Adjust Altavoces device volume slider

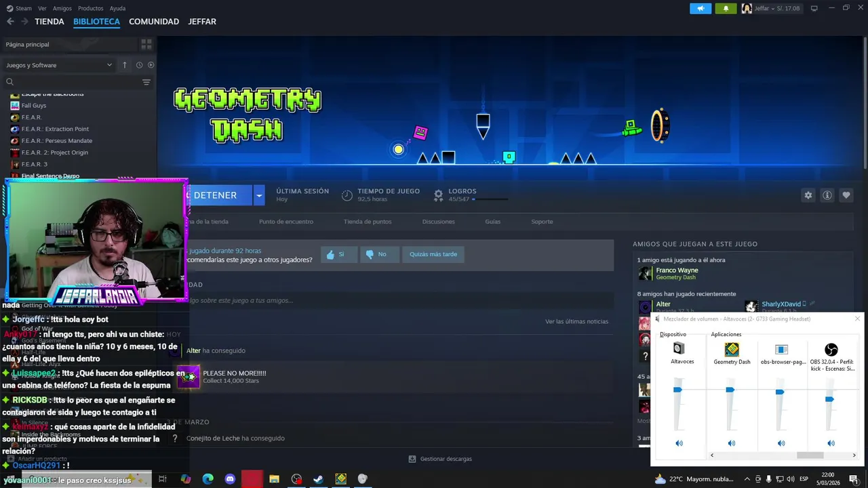pos(677,390)
